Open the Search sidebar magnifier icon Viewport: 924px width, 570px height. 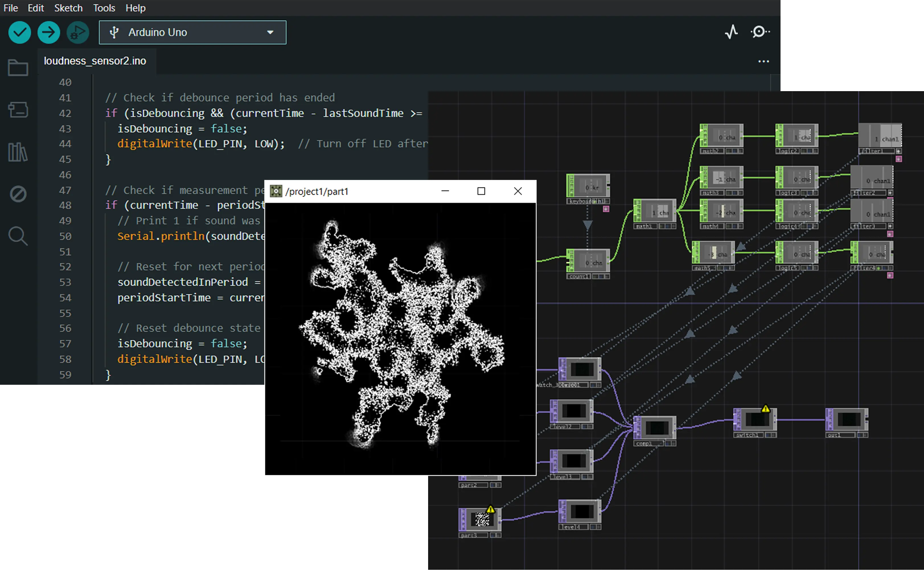pyautogui.click(x=18, y=236)
